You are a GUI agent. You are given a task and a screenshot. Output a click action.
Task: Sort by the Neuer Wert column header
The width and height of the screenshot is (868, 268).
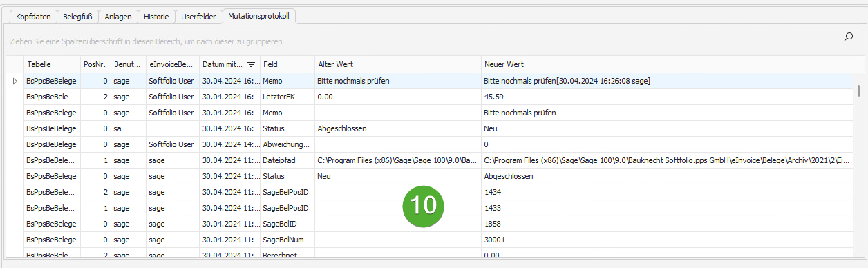(667, 64)
